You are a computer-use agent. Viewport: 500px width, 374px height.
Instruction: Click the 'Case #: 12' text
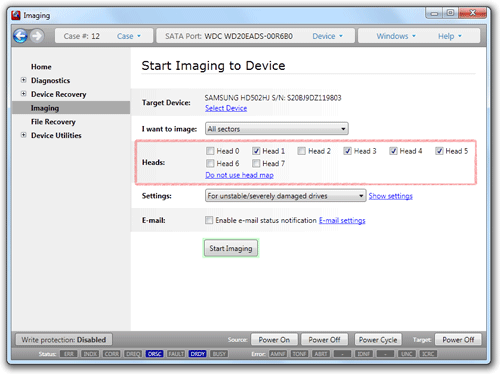pyautogui.click(x=82, y=36)
